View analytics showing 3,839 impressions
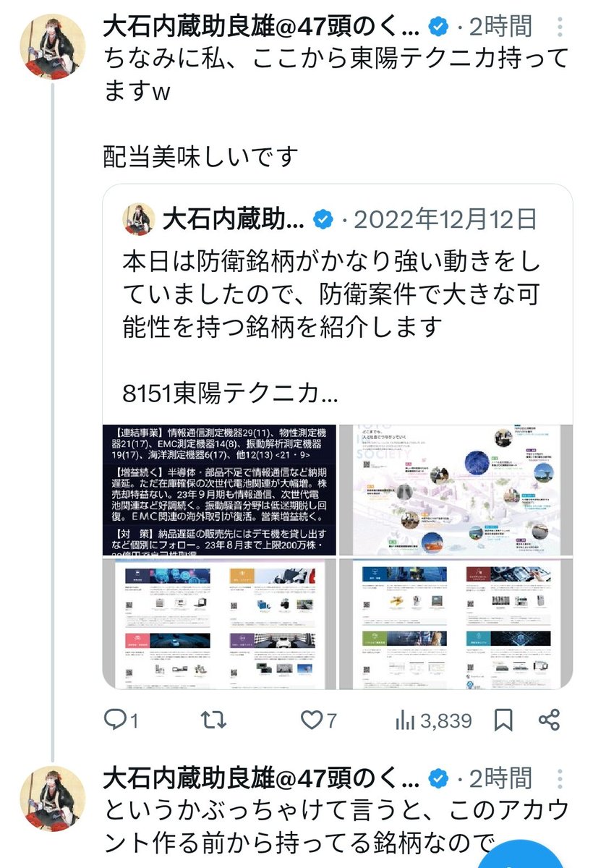593x868 pixels. (x=434, y=720)
